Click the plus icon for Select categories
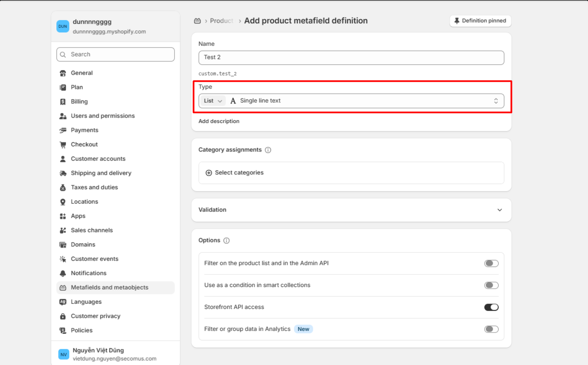The width and height of the screenshot is (588, 365). [x=209, y=173]
